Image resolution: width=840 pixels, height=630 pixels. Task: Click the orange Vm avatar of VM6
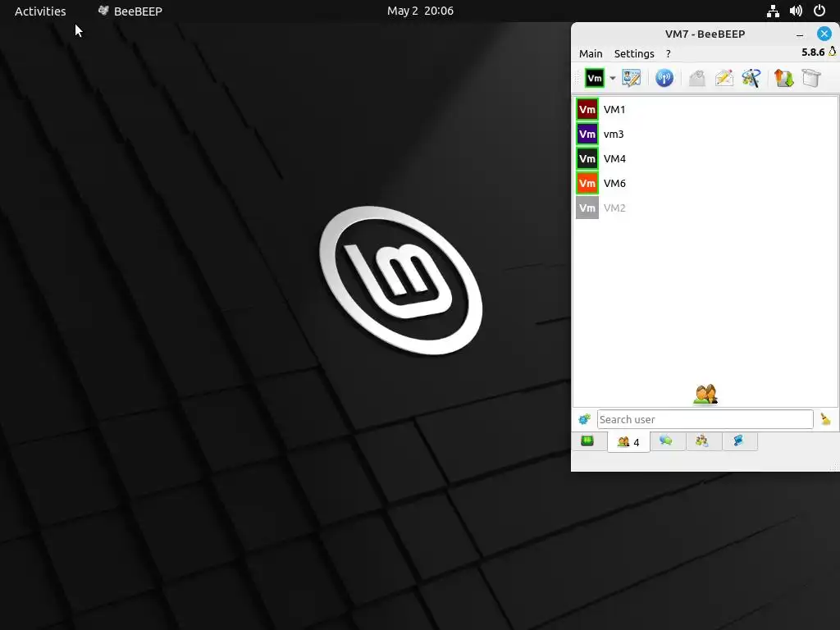click(587, 183)
